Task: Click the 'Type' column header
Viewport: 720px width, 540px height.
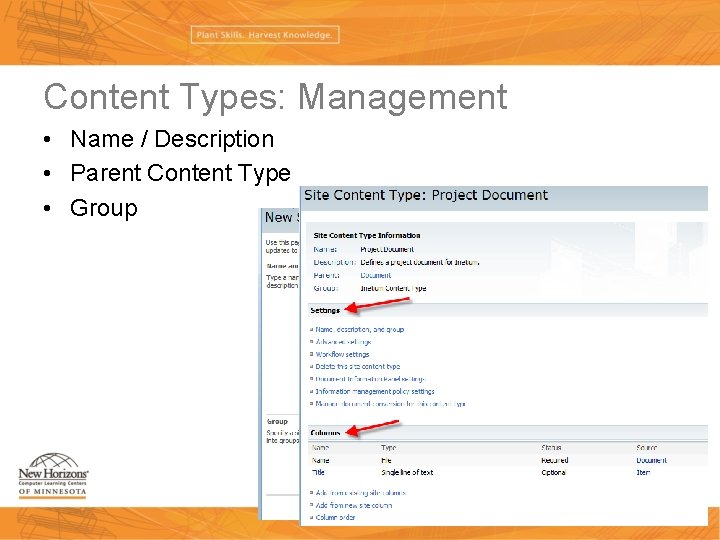Action: (388, 448)
